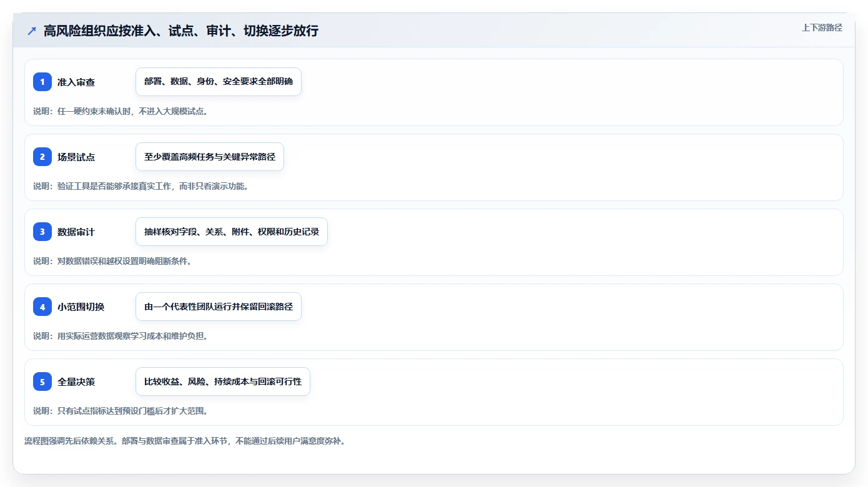The height and width of the screenshot is (487, 868).
Task: Click the 准入审查 step title
Action: [76, 82]
